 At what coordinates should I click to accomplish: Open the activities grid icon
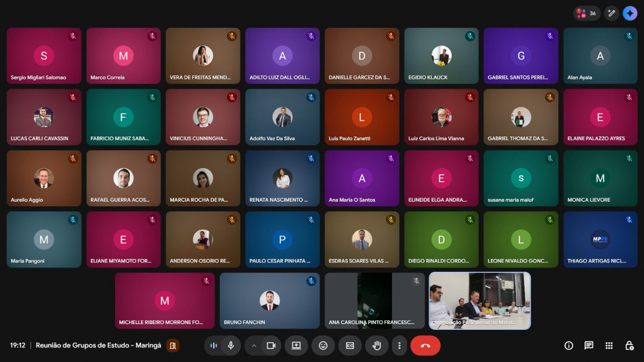(609, 346)
